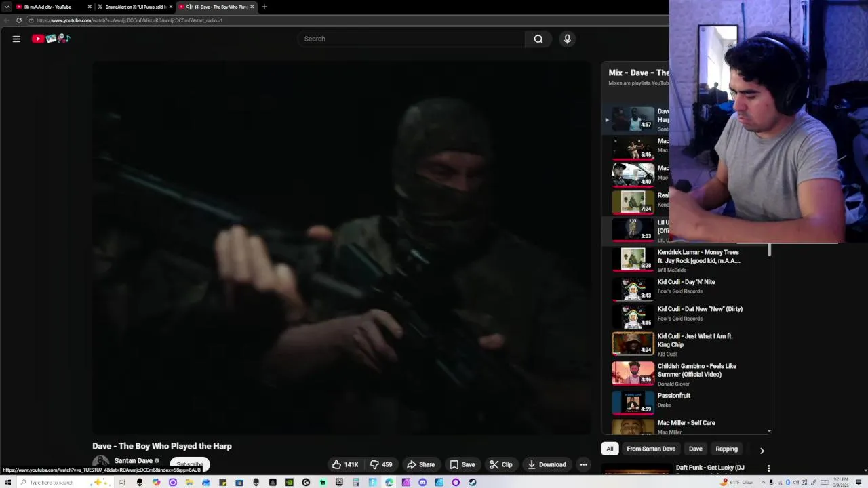868x488 pixels.
Task: Share this video
Action: [x=421, y=464]
